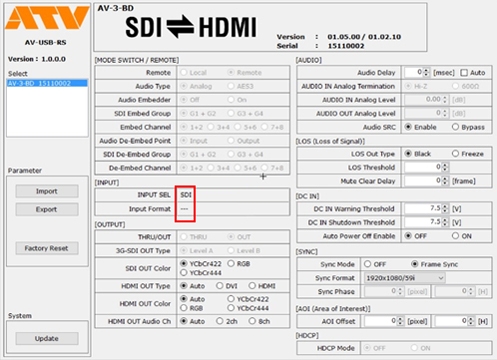
Task: Choose DVI for HDMI OUT Type
Action: click(x=219, y=286)
